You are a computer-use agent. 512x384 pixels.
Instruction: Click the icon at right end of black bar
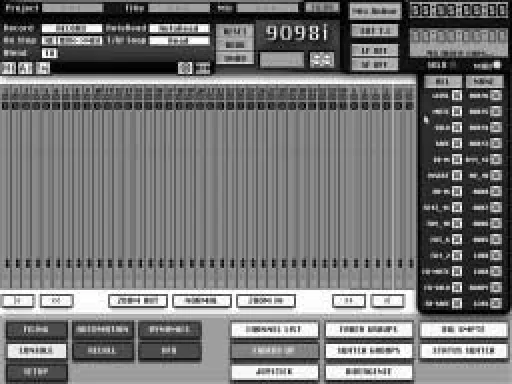(x=202, y=68)
